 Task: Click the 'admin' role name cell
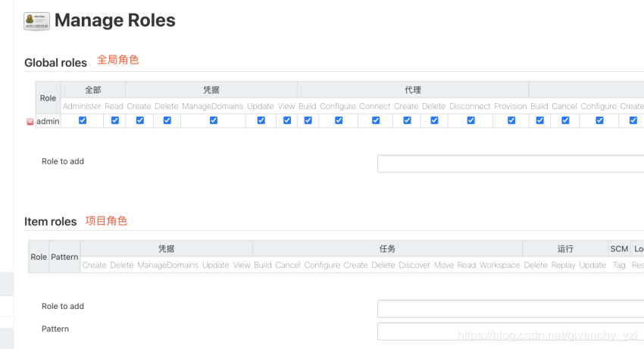[48, 121]
